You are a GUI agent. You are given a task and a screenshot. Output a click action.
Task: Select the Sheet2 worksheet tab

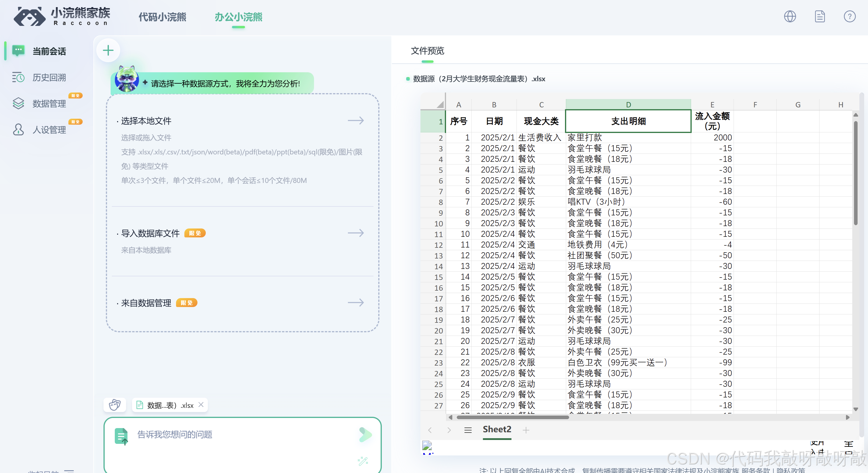[497, 429]
